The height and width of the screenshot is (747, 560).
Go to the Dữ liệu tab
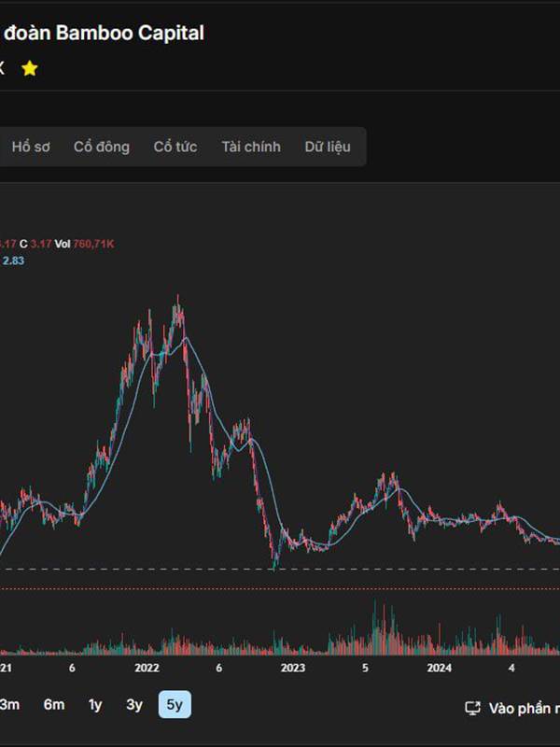pyautogui.click(x=328, y=147)
